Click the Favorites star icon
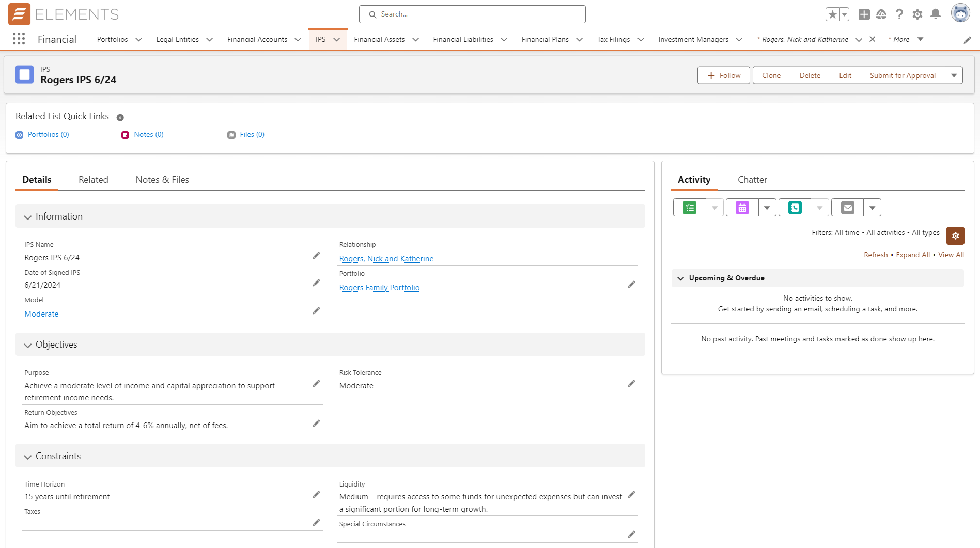Screen dimensions: 980x548 [x=832, y=14]
